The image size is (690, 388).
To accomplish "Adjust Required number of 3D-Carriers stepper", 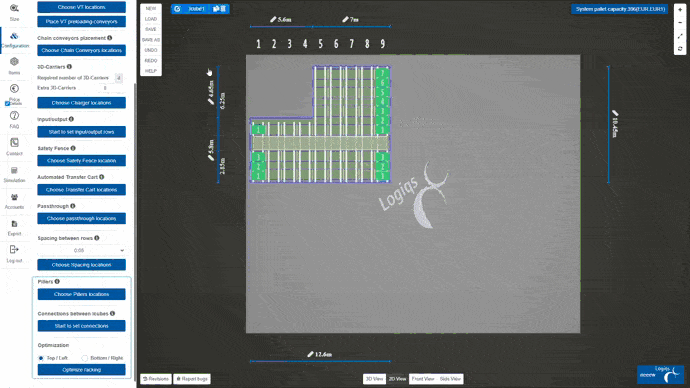I will (118, 78).
